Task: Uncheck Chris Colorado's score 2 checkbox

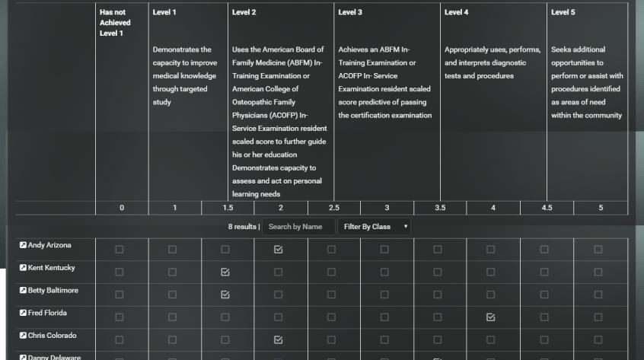Action: tap(278, 339)
